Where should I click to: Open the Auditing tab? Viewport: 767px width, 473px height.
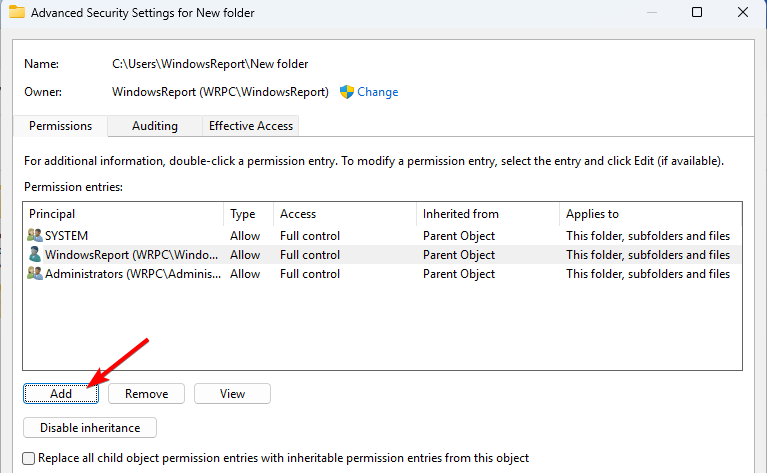click(155, 126)
